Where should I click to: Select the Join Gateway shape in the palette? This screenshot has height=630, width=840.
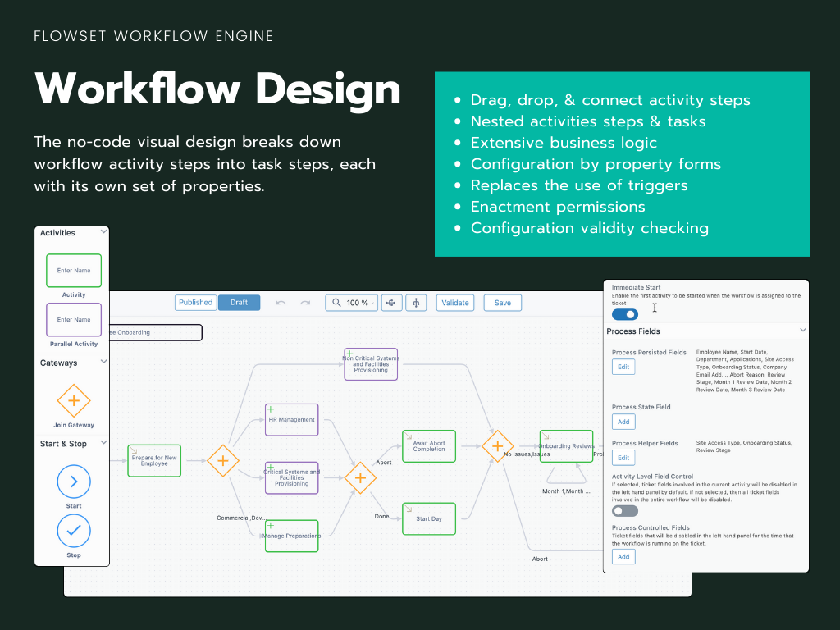73,402
